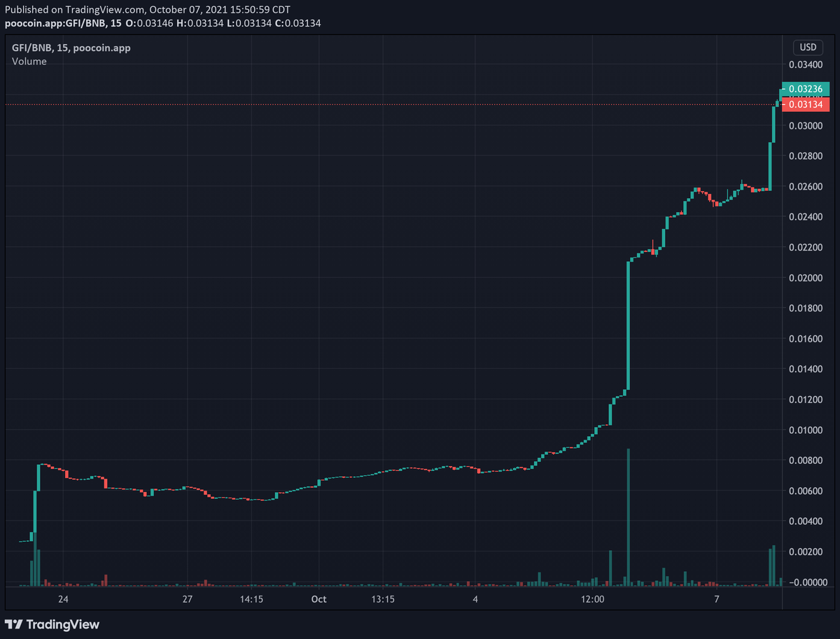Click the 0.03400 price axis label
This screenshot has width=840, height=639.
[805, 65]
